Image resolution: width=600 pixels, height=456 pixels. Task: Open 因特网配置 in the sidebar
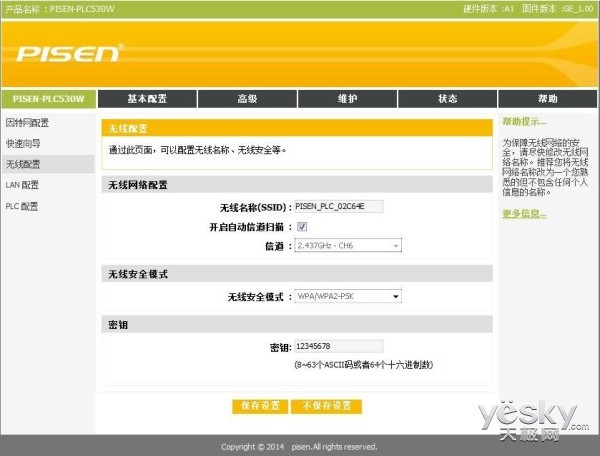click(x=27, y=123)
